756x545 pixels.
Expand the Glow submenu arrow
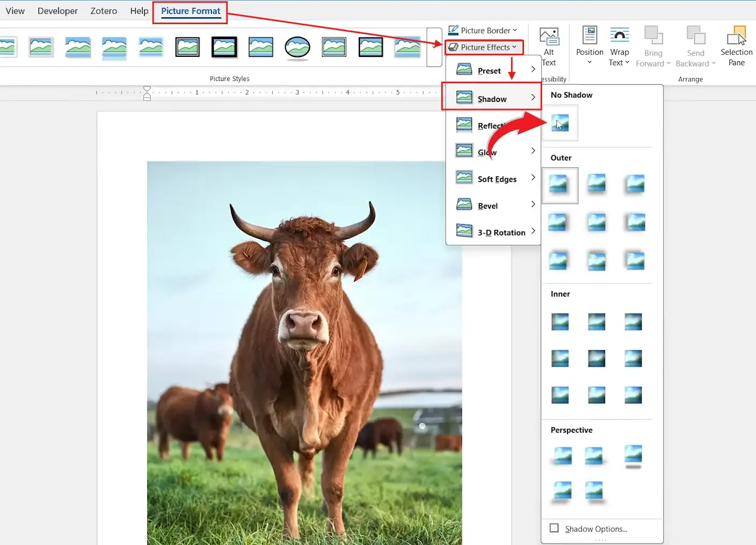pos(533,151)
